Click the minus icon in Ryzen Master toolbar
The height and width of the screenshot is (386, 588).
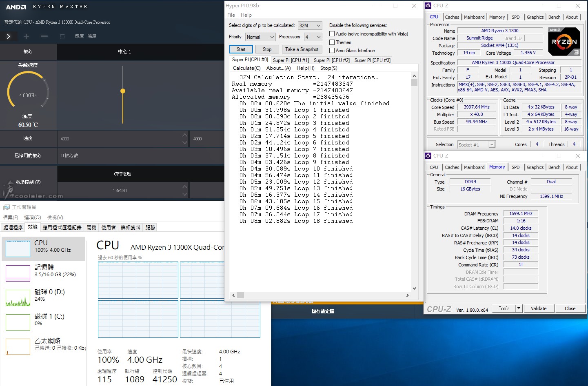pos(44,36)
